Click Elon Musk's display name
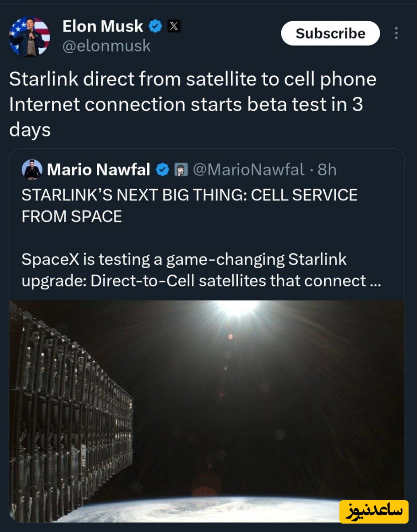This screenshot has height=532, width=417. tap(101, 26)
